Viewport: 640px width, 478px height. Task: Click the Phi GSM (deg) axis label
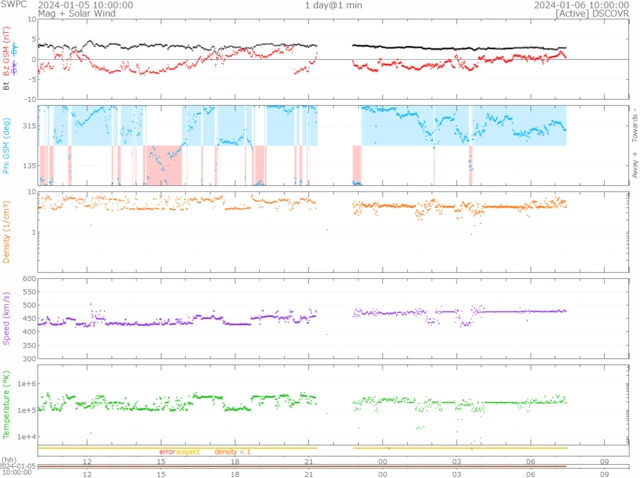pos(7,146)
